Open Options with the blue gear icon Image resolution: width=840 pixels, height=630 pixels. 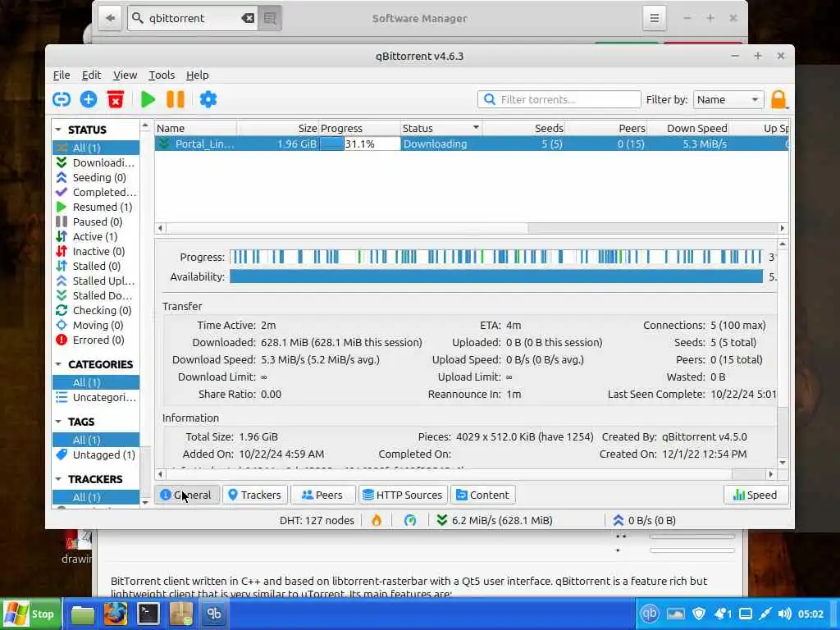[x=208, y=99]
